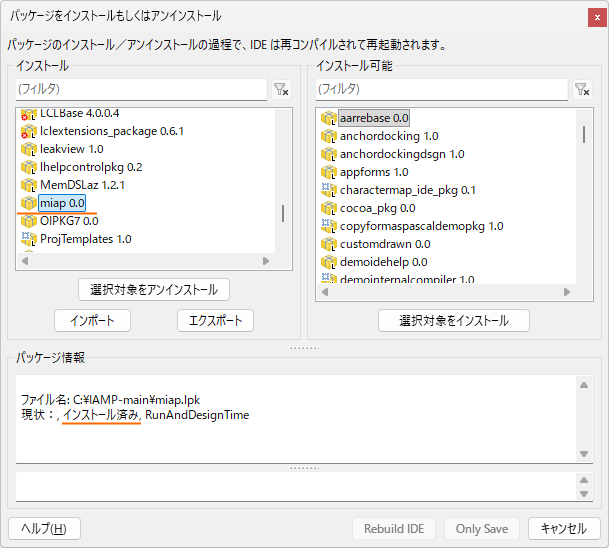Open help with ヘルプ(H) button
The height and width of the screenshot is (548, 609).
(44, 529)
